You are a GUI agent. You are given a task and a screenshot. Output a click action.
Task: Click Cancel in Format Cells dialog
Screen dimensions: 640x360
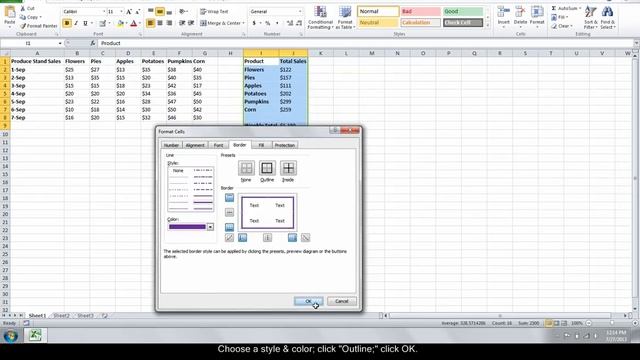point(342,301)
